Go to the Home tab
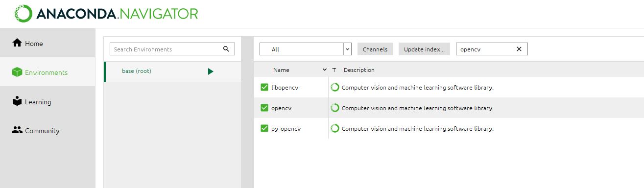The image size is (644, 188). tap(48, 43)
